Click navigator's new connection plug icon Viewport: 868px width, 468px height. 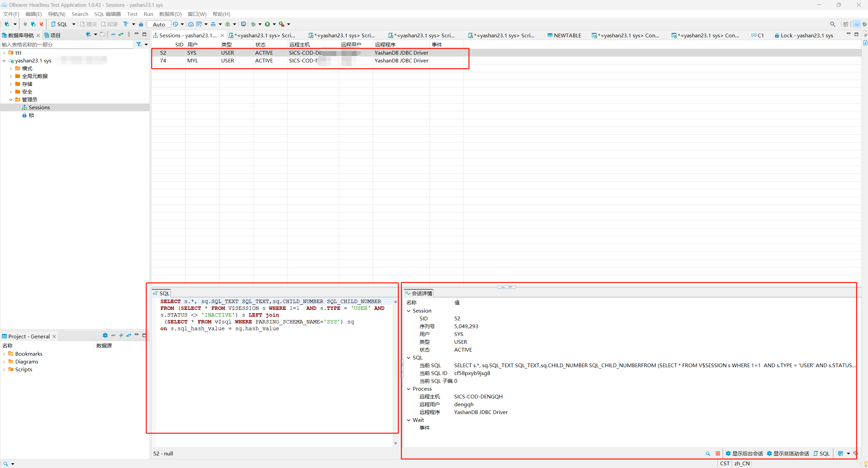(88, 34)
